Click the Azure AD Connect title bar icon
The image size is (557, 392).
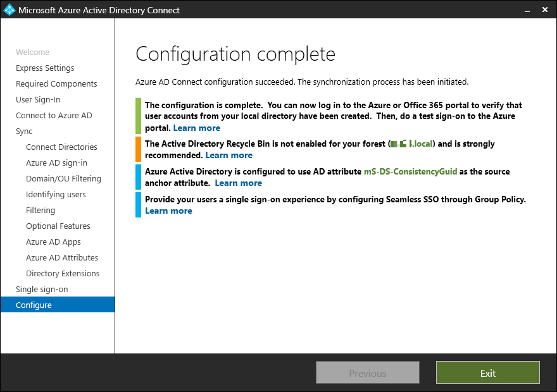9,9
